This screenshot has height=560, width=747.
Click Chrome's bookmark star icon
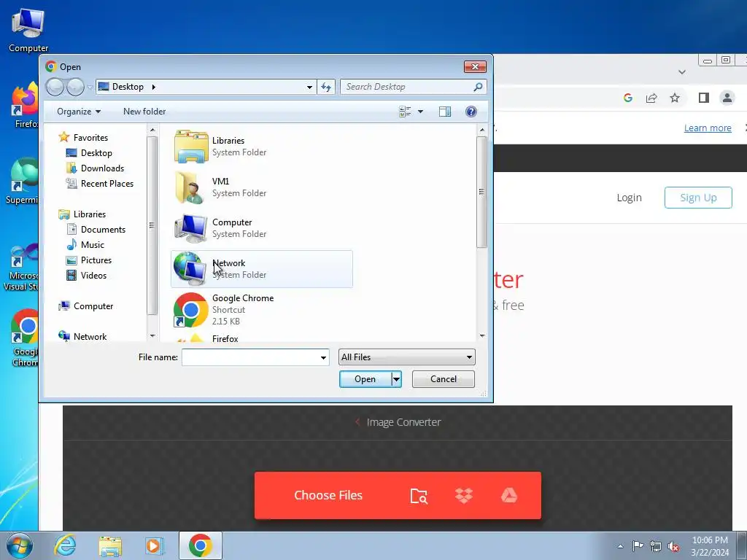click(675, 98)
